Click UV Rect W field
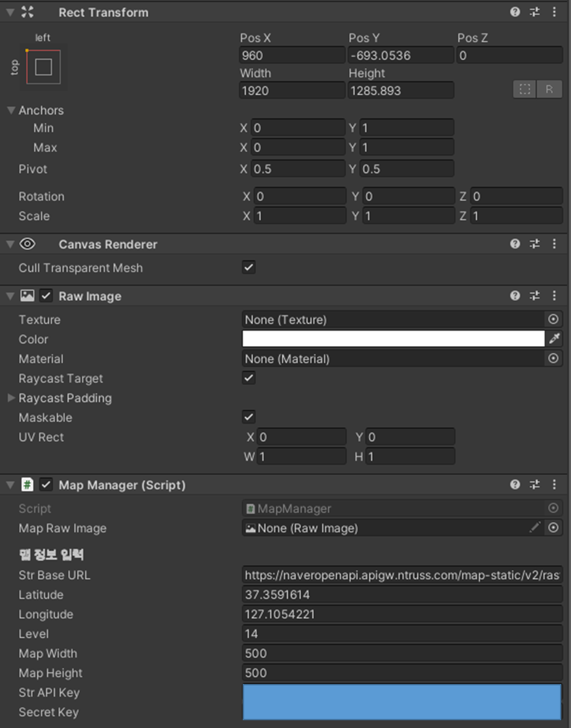The image size is (571, 728). (302, 456)
